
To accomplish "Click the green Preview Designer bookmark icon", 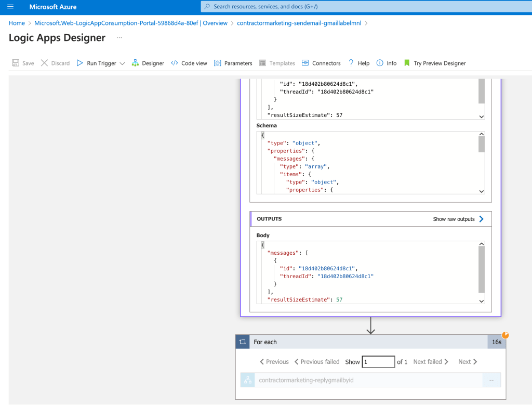I will coord(407,63).
